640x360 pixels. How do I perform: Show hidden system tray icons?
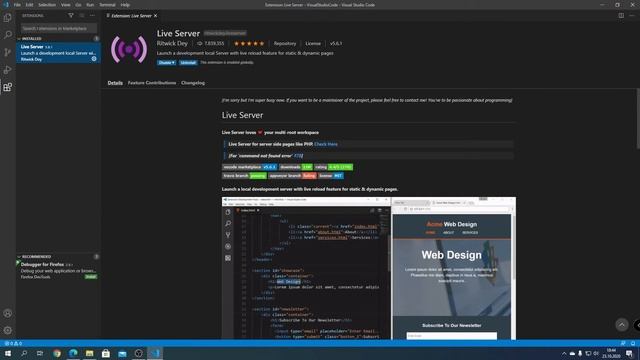564,353
